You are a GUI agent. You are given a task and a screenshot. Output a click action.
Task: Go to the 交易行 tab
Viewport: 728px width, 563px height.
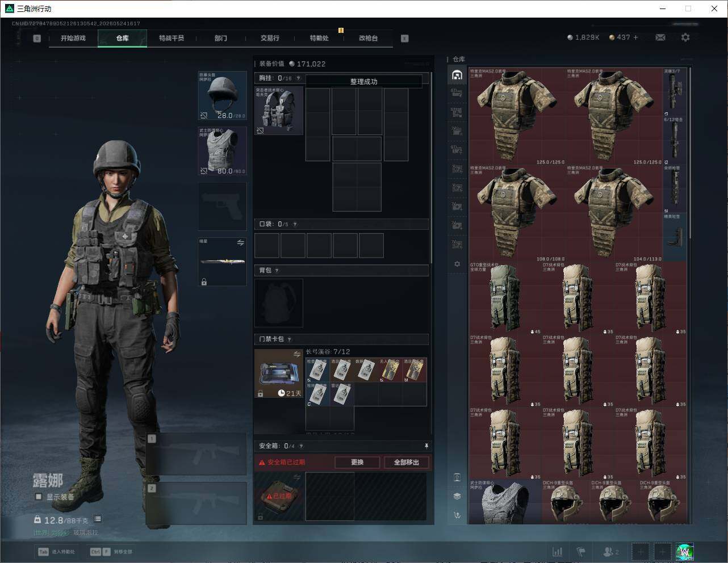click(270, 38)
